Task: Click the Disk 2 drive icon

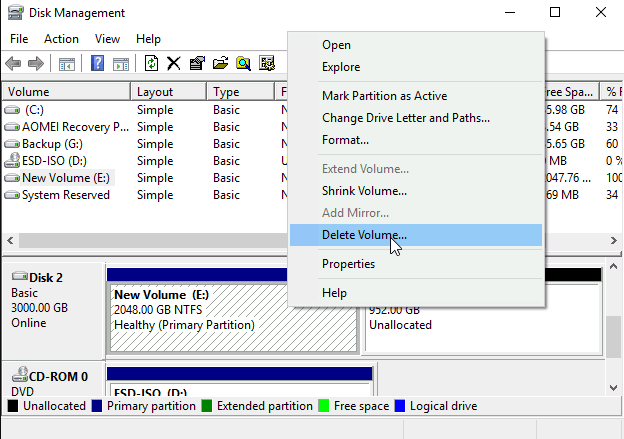Action: pyautogui.click(x=20, y=276)
